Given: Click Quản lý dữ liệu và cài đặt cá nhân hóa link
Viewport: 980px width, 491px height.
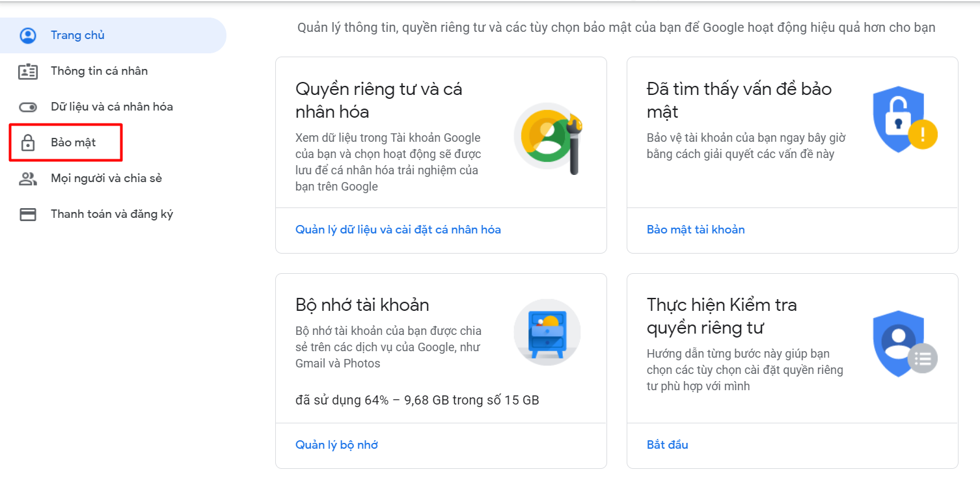Looking at the screenshot, I should click(398, 230).
